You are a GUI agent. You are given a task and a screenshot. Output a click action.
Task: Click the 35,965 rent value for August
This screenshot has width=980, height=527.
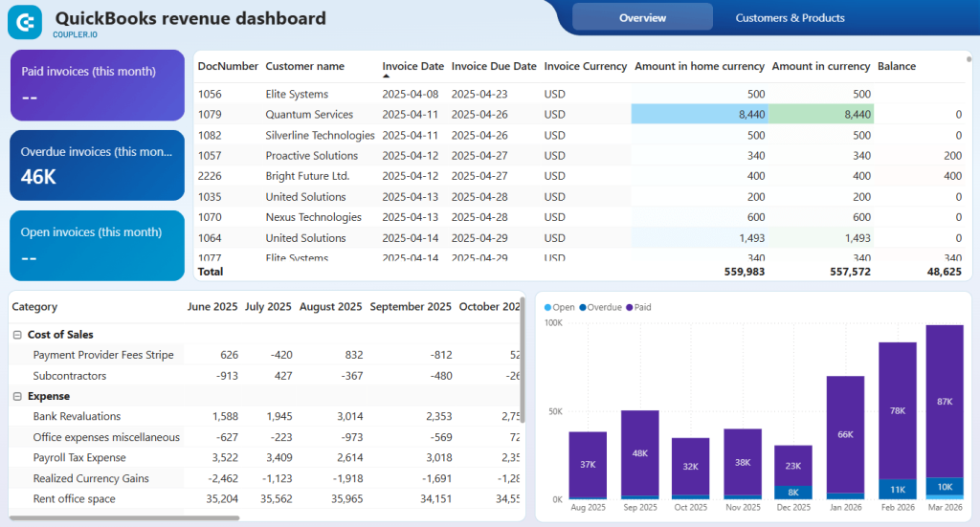[x=346, y=499]
